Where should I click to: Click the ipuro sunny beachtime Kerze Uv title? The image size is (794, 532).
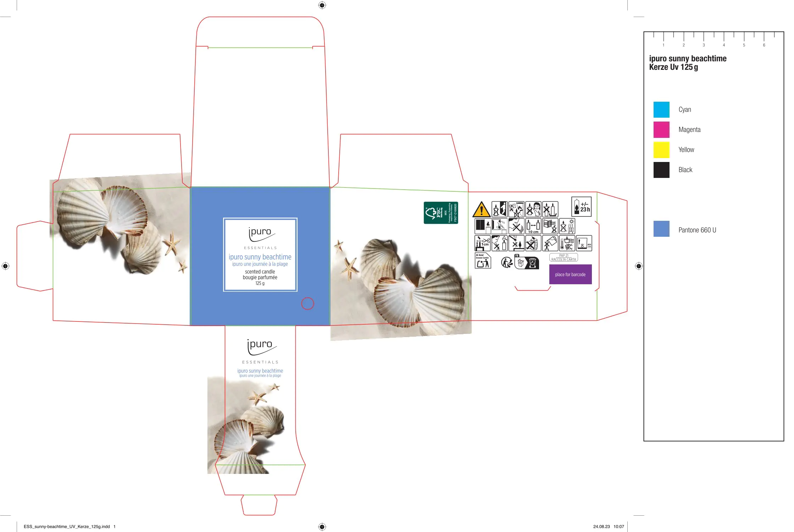pos(687,63)
